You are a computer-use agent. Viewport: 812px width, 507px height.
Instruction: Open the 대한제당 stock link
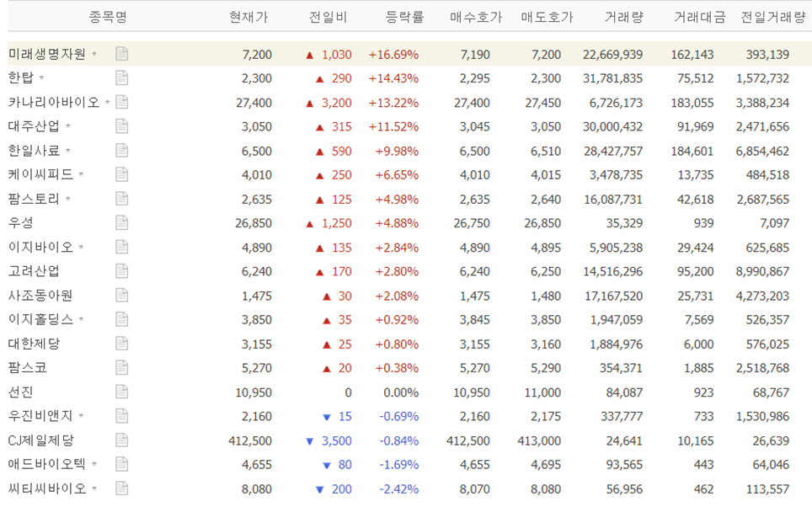click(x=34, y=344)
